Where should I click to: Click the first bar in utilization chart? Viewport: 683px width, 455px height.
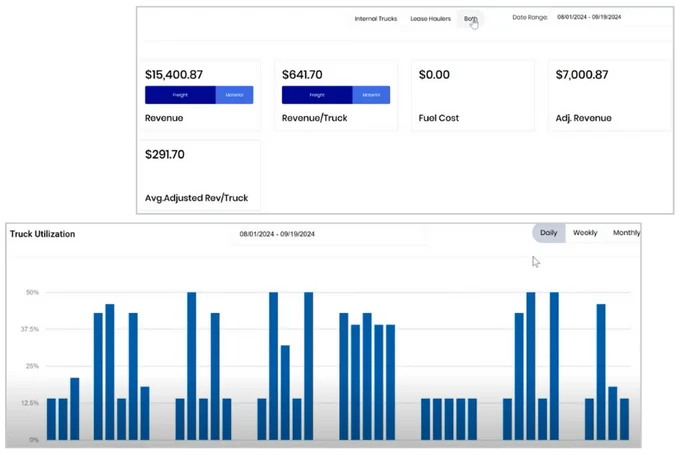(x=51, y=419)
